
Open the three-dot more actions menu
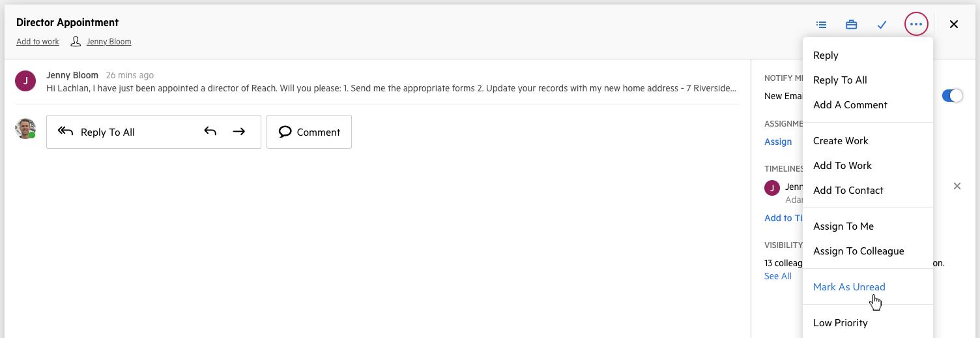click(915, 25)
